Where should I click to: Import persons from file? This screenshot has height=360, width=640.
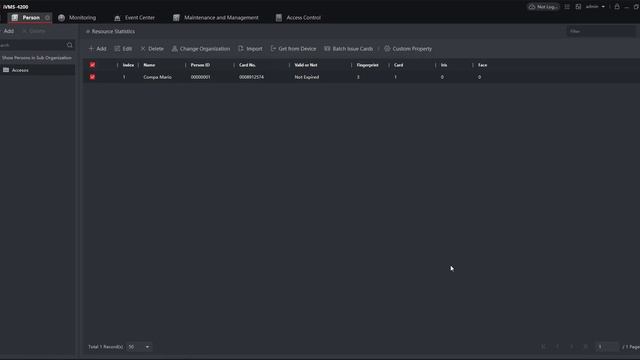[x=250, y=49]
